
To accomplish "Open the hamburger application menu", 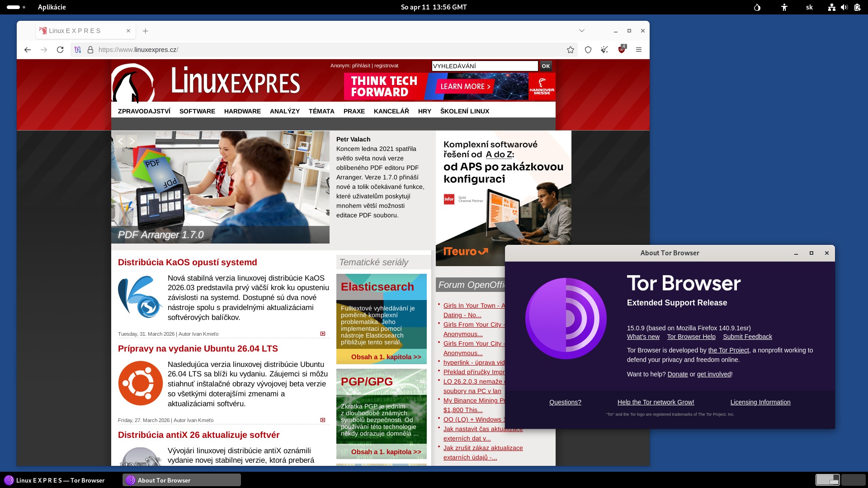I will [639, 50].
